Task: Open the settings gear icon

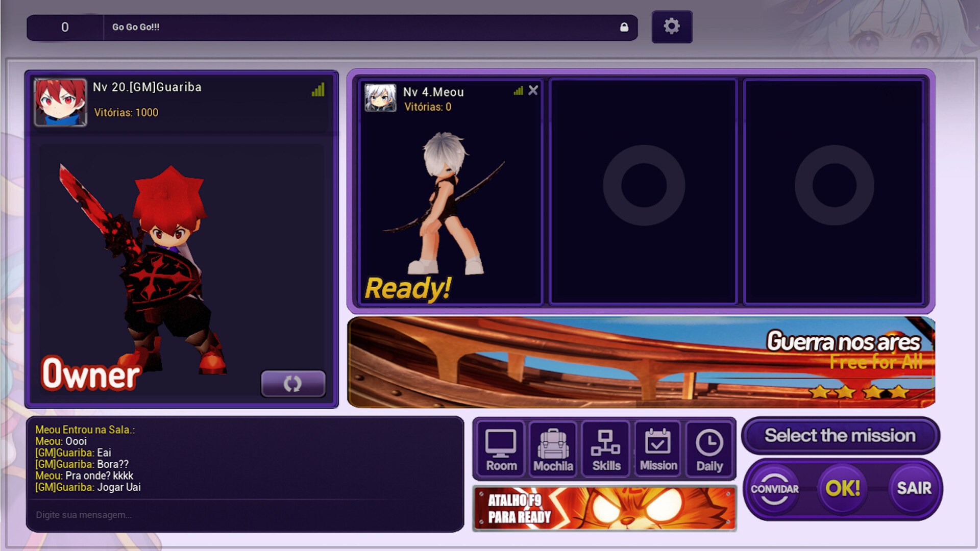Action: pyautogui.click(x=672, y=27)
